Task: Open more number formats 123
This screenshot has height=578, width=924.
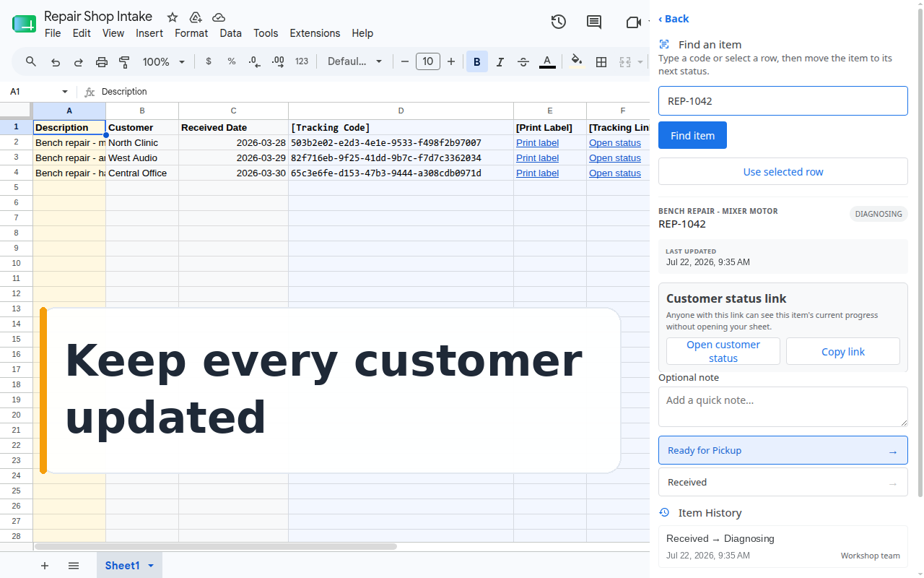Action: (x=302, y=61)
